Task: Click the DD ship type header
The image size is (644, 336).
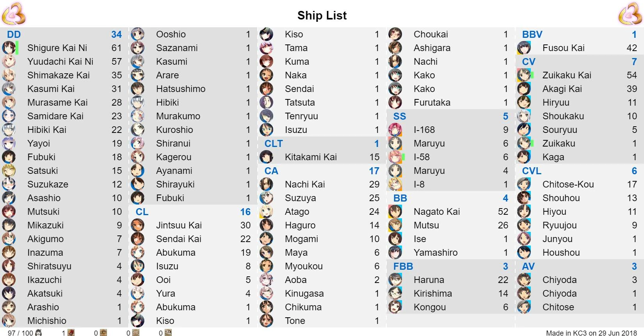Action: (x=14, y=34)
